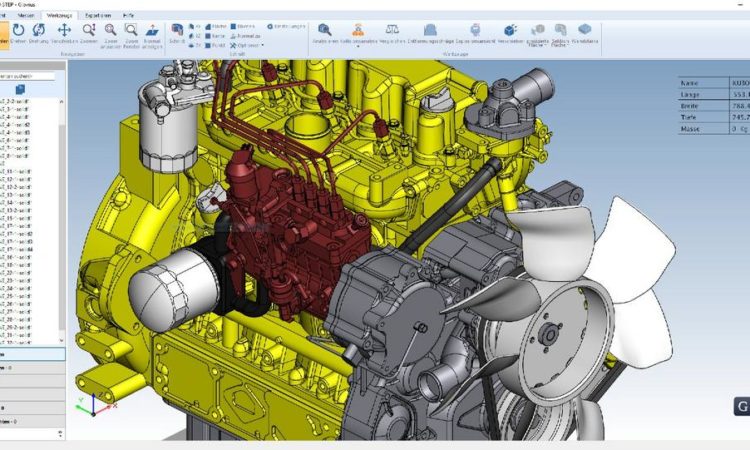Click the Länge row label
Viewport: 750px width, 450px height.
[690, 95]
